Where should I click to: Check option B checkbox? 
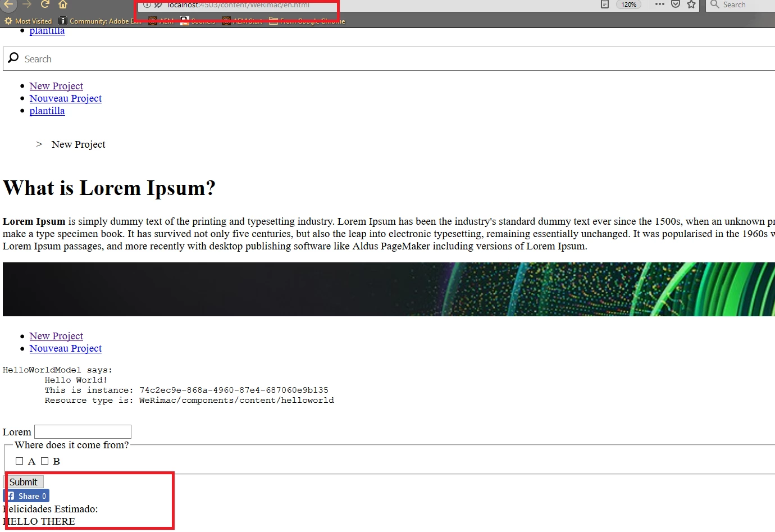pos(45,461)
